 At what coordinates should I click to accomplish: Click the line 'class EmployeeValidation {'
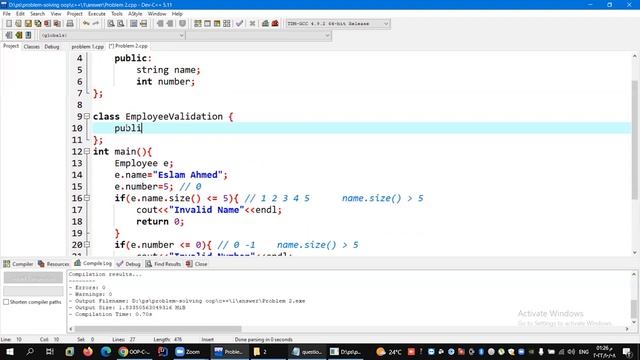pos(163,116)
